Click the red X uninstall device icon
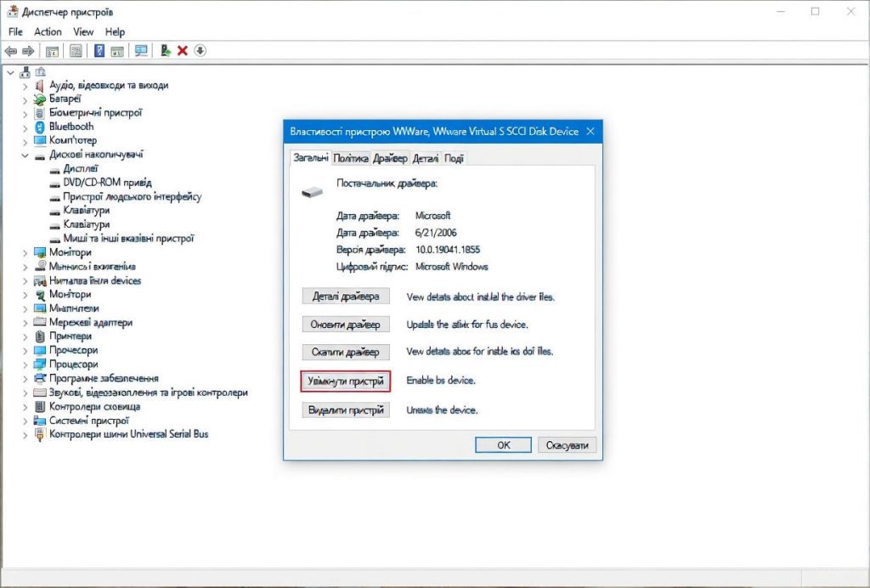870x588 pixels. click(x=183, y=51)
